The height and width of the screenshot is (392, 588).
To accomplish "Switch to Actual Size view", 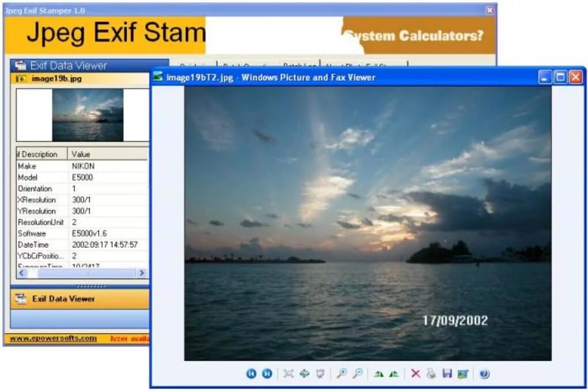I will coord(304,374).
